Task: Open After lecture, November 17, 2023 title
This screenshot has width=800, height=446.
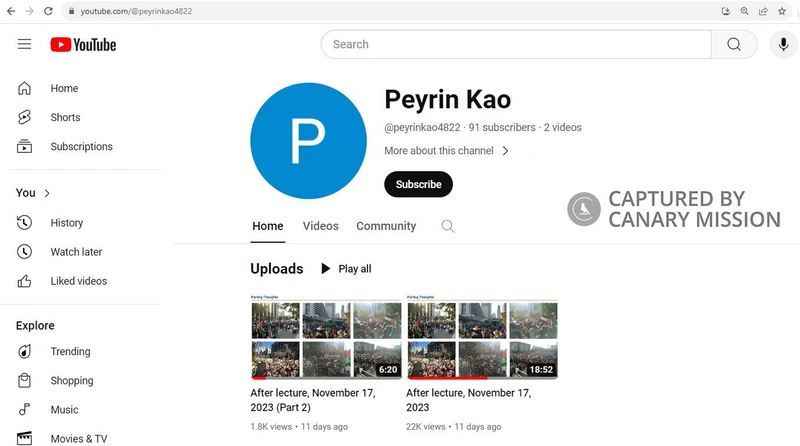Action: [x=468, y=400]
